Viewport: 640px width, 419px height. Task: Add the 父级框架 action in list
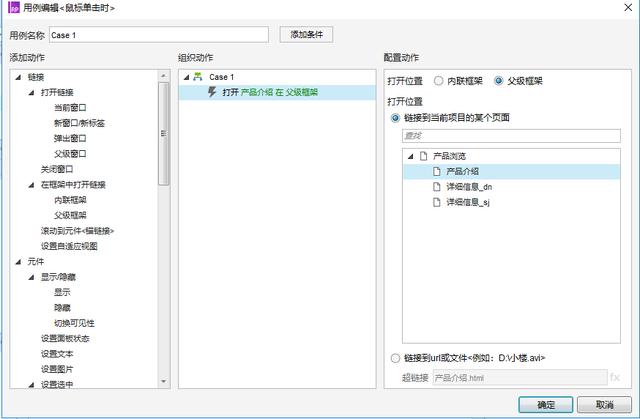(x=70, y=215)
